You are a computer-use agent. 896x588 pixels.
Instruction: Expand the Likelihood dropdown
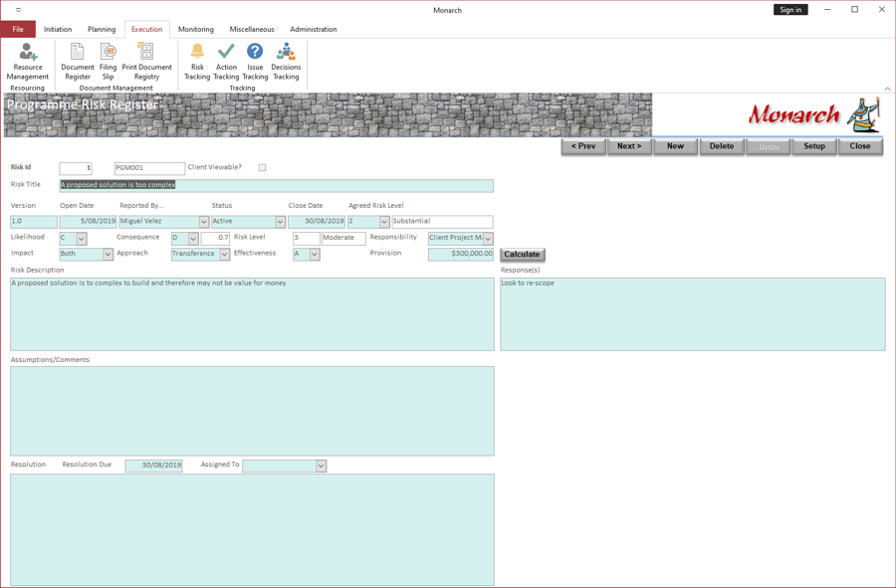coord(82,238)
